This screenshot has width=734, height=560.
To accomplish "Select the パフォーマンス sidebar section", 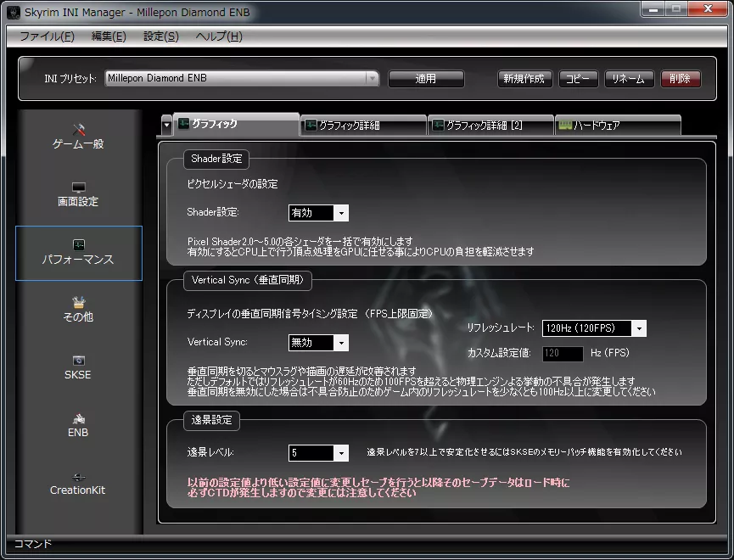I will coord(79,254).
